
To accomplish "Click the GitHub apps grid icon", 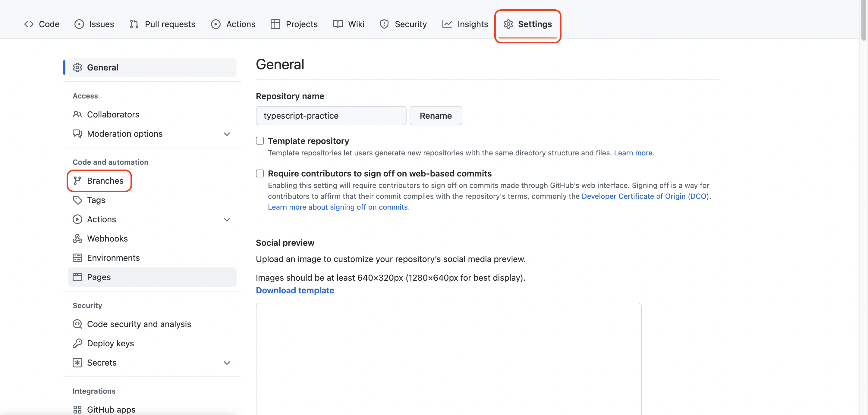I will 77,409.
